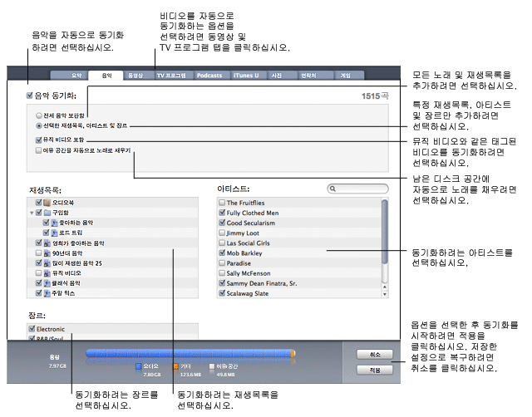Select 선택한 재생목록, 아티스트 및 장르 radio button
This screenshot has width=532, height=417.
(39, 125)
